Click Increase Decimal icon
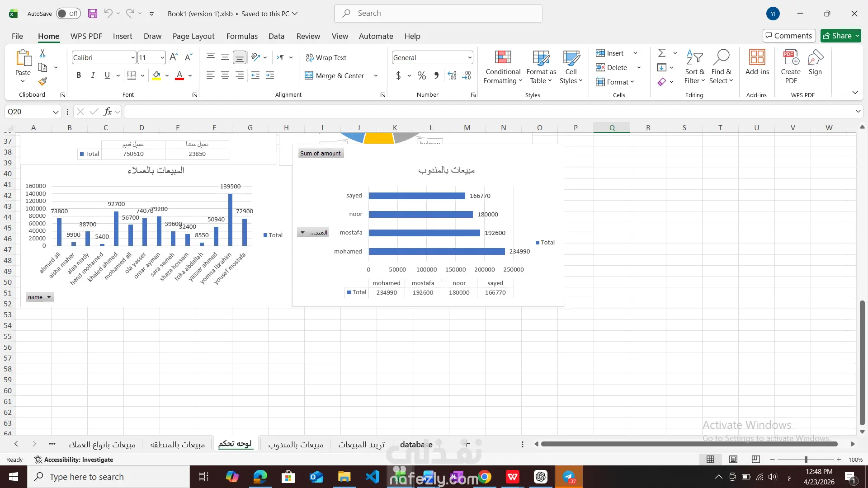Image resolution: width=868 pixels, height=488 pixels. pyautogui.click(x=452, y=75)
